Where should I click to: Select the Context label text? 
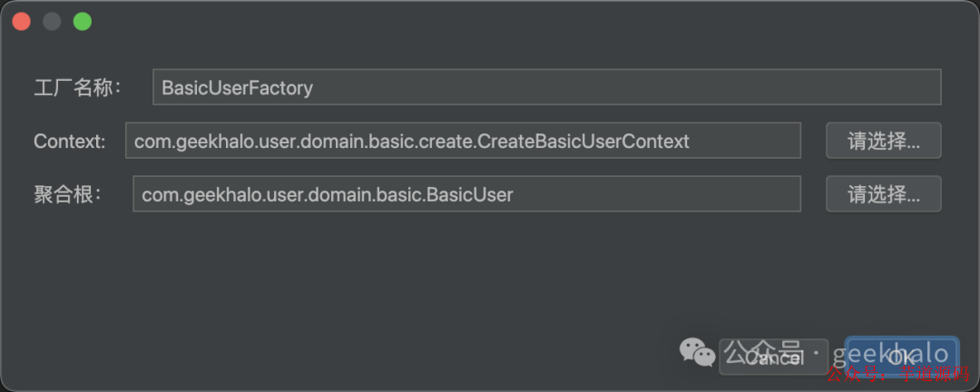coord(69,142)
